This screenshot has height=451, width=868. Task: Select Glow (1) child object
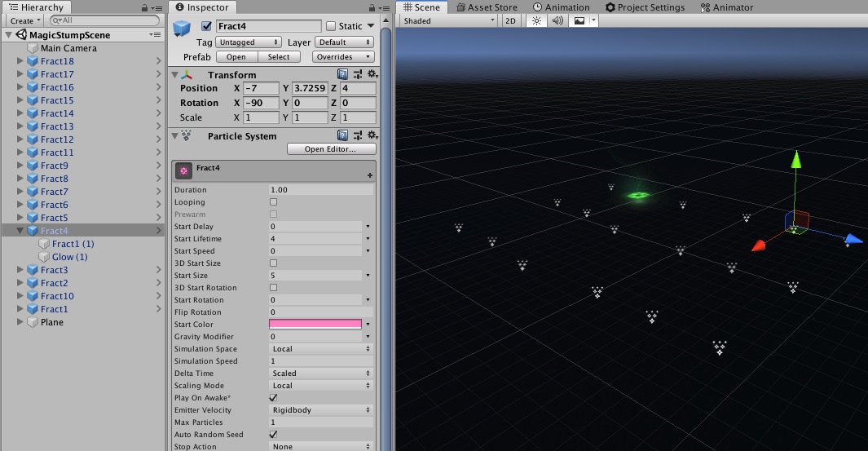[70, 257]
